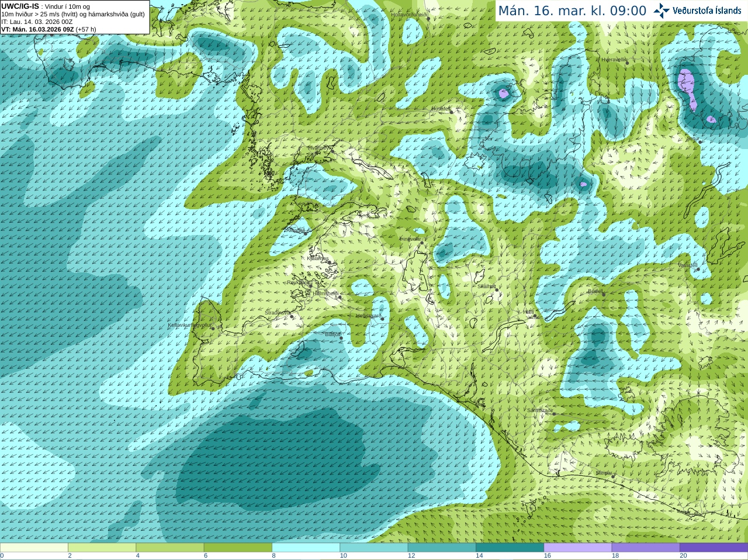The image size is (748, 560).
Task: Click the 10m hviður > 25 m/s description line
Action: [x=73, y=14]
